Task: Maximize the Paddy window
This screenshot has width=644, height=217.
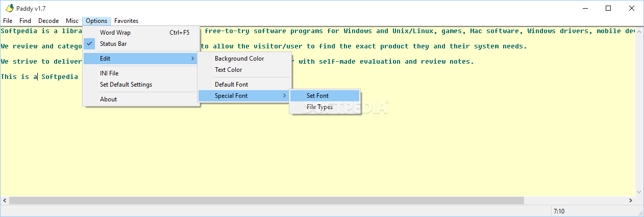Action: coord(608,8)
